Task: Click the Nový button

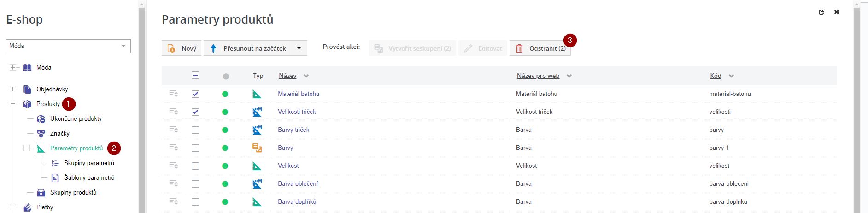Action: (x=182, y=48)
